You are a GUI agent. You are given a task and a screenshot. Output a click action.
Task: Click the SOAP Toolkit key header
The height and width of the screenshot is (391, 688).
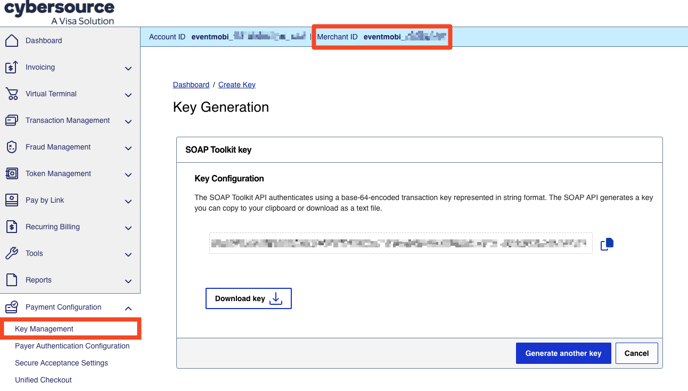pyautogui.click(x=219, y=150)
